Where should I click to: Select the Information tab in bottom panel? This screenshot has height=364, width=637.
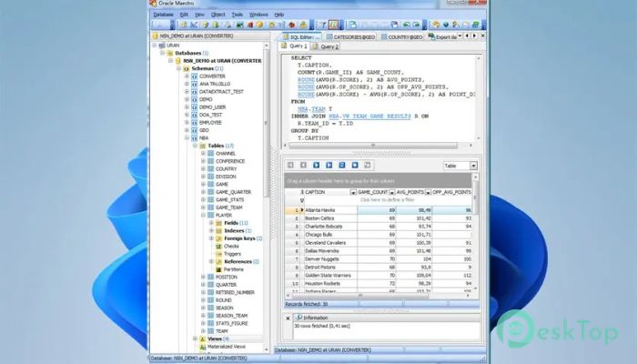311,318
